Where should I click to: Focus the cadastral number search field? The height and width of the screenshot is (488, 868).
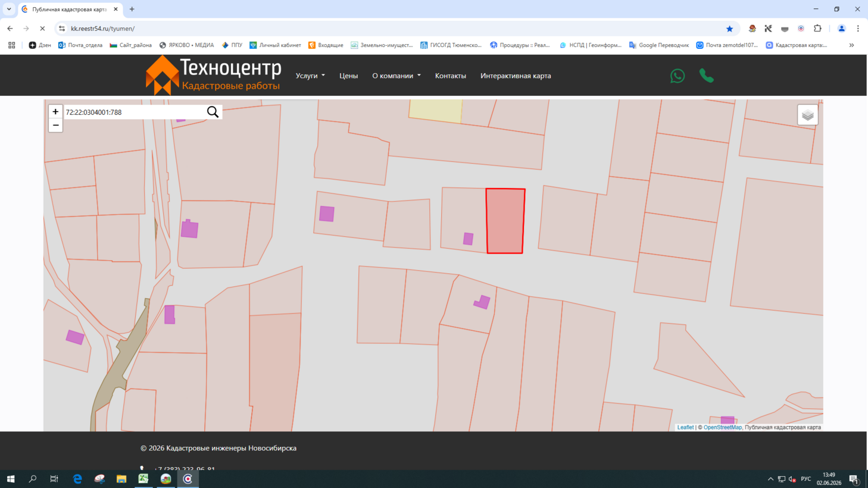135,112
